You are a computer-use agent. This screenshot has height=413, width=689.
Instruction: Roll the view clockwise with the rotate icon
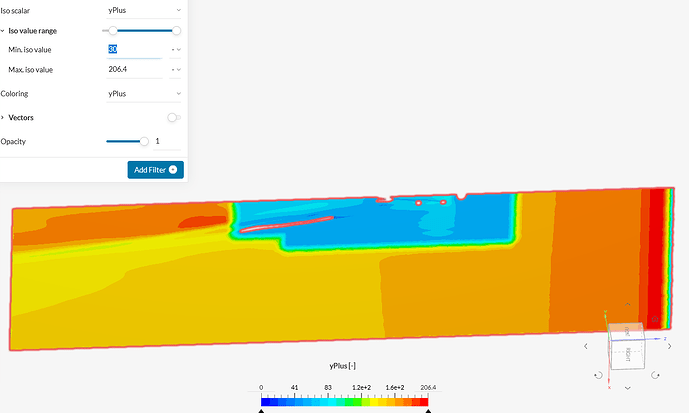655,375
